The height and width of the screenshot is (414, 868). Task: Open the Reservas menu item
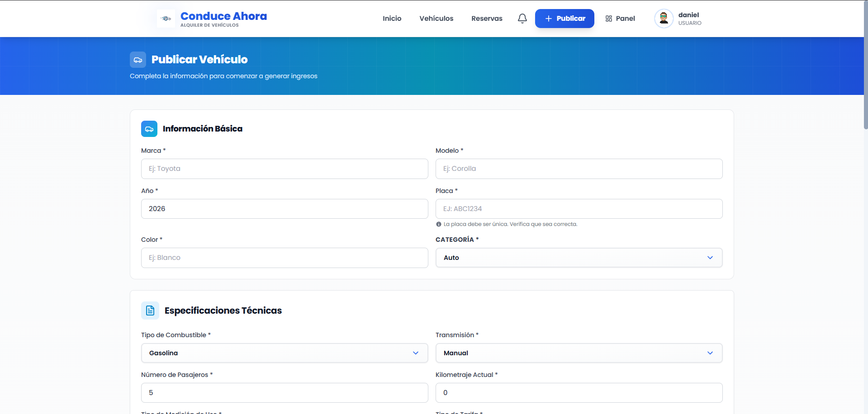(487, 19)
